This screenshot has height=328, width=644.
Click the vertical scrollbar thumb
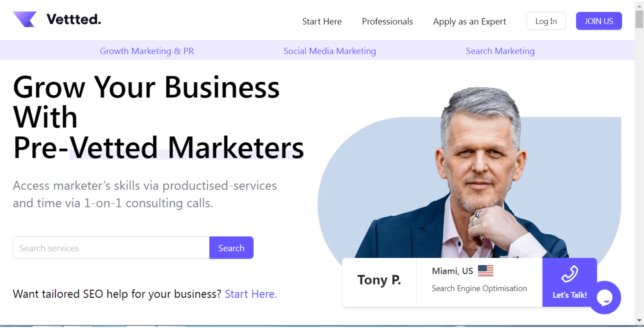point(639,19)
